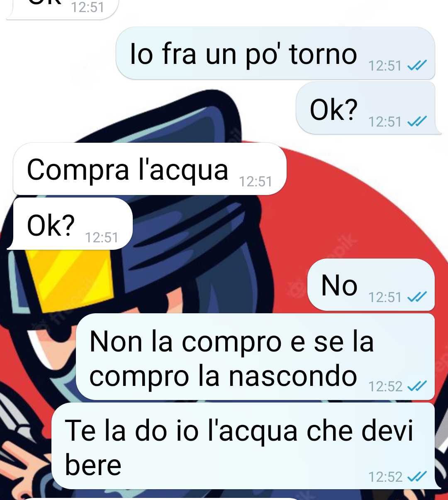The width and height of the screenshot is (448, 500).
Task: Tap the checkmarks on "Non la compro" message
Action: 417,386
